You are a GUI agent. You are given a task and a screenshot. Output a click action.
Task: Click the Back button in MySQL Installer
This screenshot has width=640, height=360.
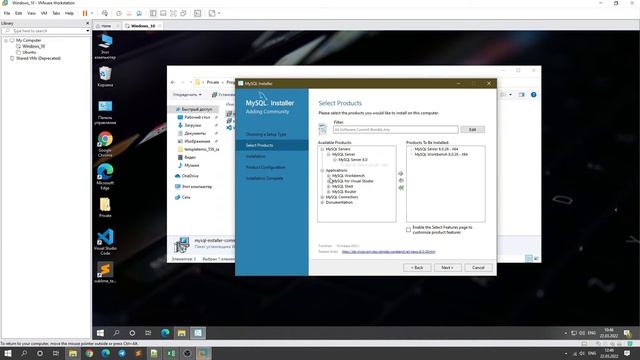click(417, 267)
